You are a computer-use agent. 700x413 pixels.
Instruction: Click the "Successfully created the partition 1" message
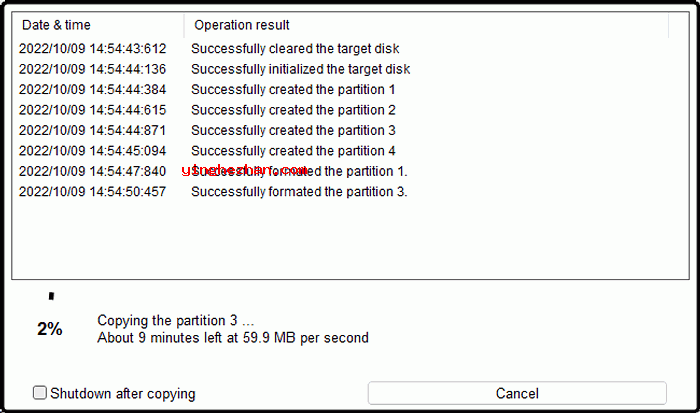(293, 89)
